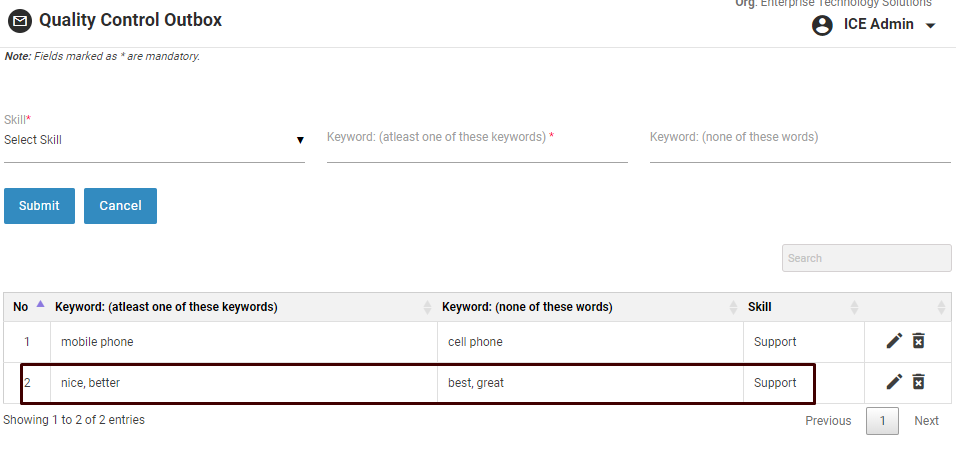
Task: Go to the Previous page
Action: 828,421
